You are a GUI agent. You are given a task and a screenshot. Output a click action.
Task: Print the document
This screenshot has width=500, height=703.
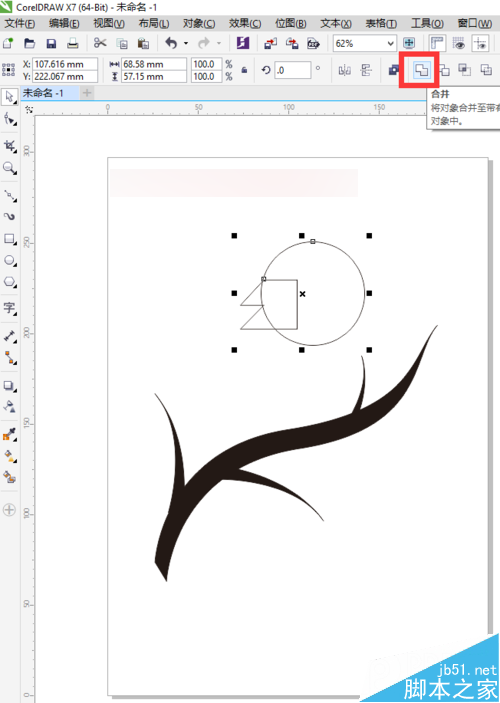(x=73, y=43)
